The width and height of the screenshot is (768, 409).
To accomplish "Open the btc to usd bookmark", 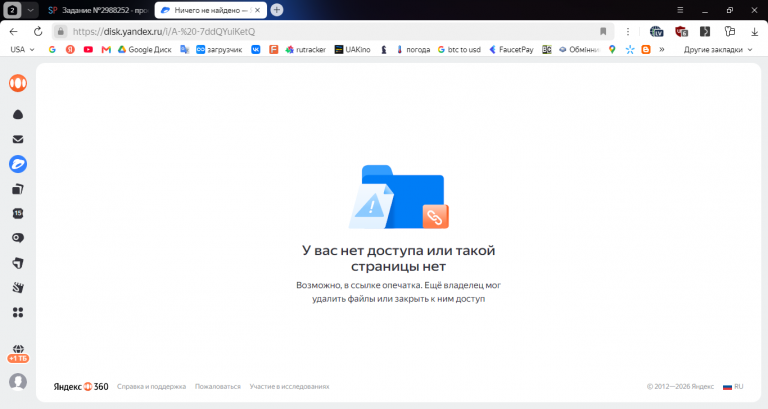I will (459, 49).
